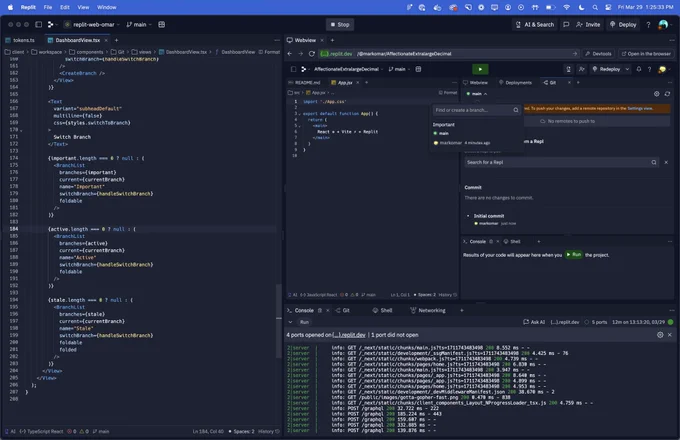The height and width of the screenshot is (440, 680).
Task: Open the user avatar menu at top right
Action: 663,25
